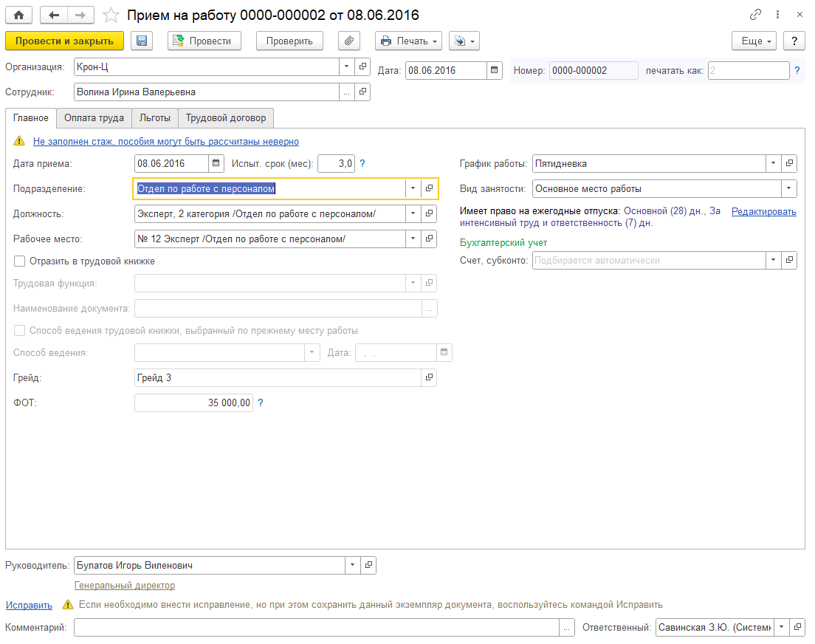
Task: Click the help question mark next to ФОТ
Action: 261,403
